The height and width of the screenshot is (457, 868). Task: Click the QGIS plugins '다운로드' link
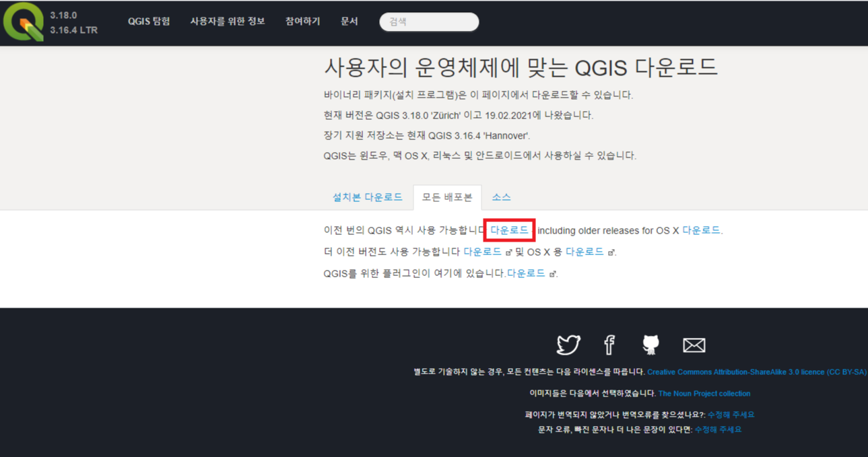(x=526, y=273)
